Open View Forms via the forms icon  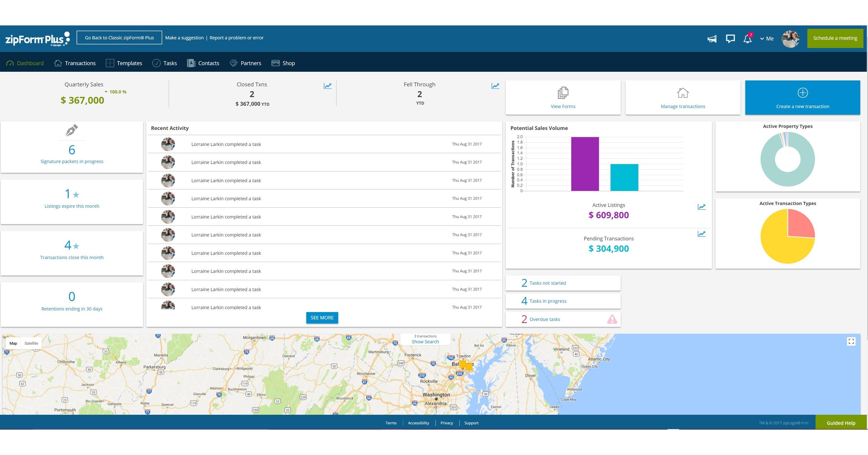[563, 93]
